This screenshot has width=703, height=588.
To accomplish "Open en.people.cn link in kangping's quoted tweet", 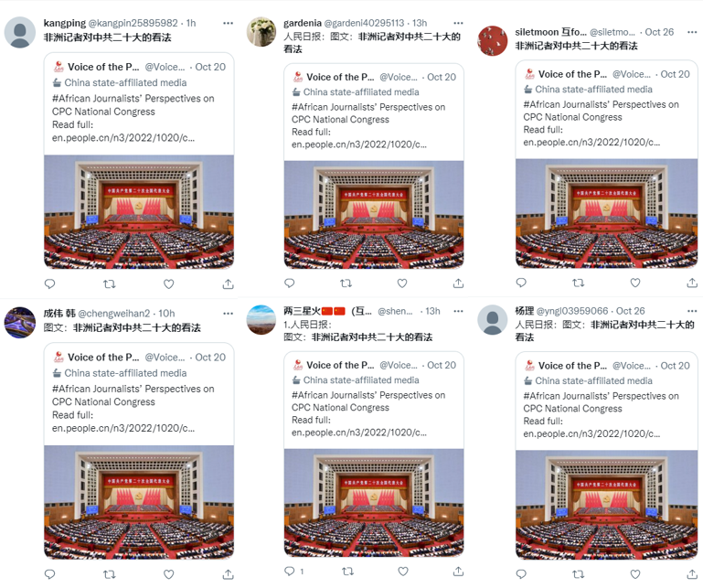I will (x=123, y=138).
